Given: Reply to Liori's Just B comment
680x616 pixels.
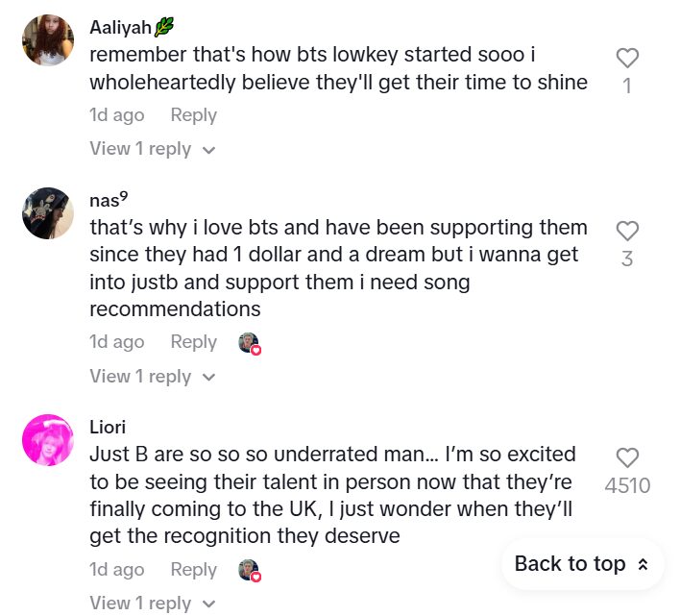Looking at the screenshot, I should click(193, 569).
